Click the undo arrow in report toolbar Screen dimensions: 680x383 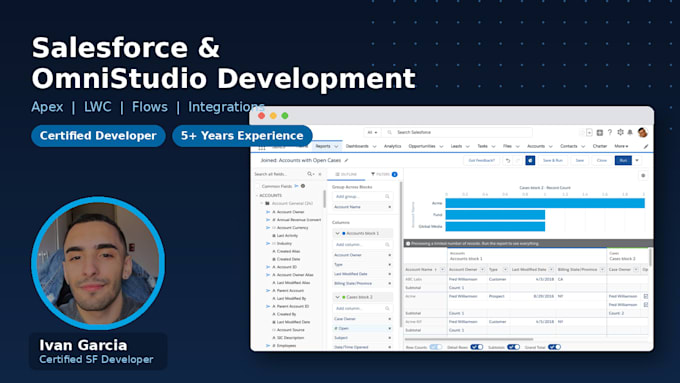pos(508,160)
